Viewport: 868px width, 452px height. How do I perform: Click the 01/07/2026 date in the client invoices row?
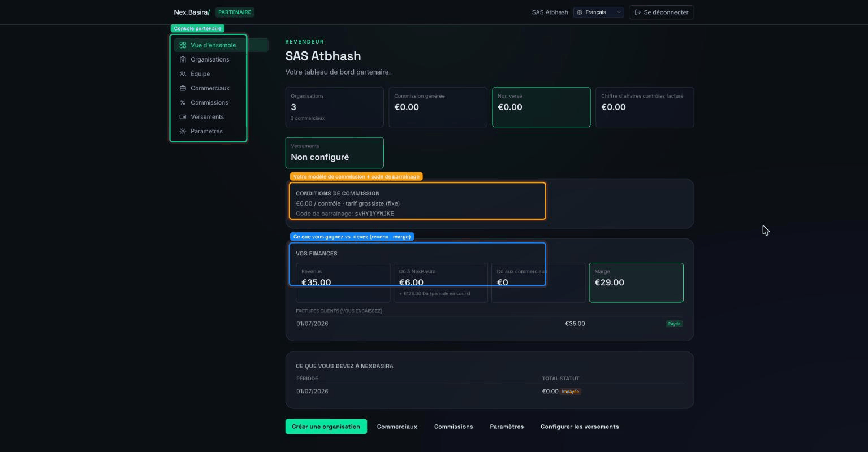(312, 324)
